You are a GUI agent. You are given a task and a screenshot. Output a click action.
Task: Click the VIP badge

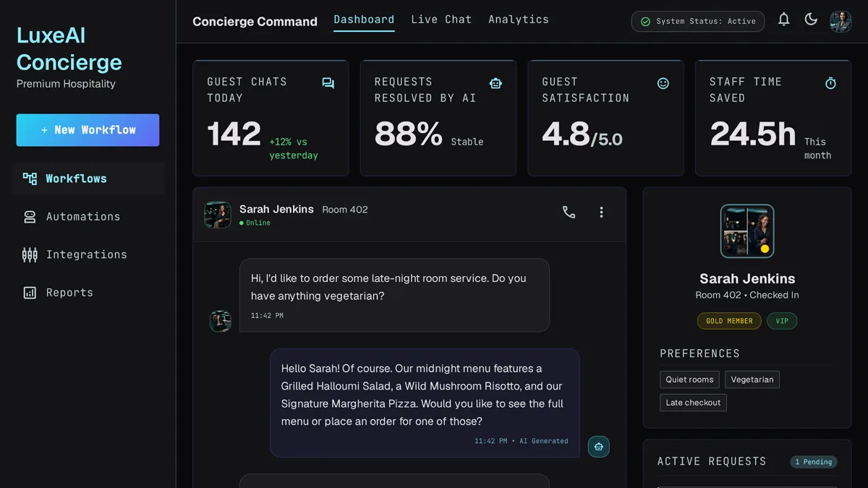[782, 321]
